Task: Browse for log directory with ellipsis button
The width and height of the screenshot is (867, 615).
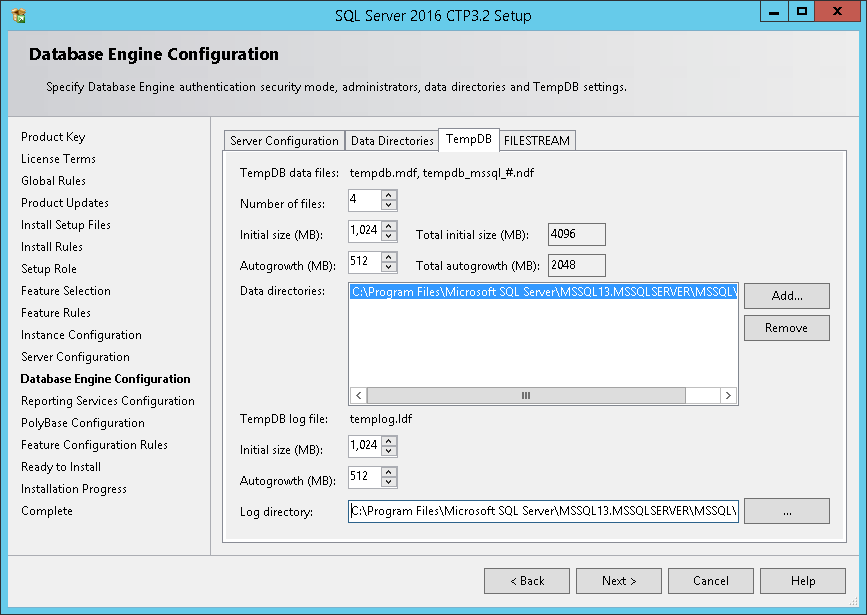Action: 787,511
